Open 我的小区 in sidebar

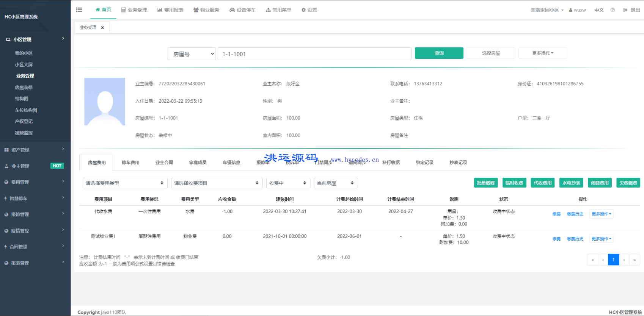click(x=24, y=53)
